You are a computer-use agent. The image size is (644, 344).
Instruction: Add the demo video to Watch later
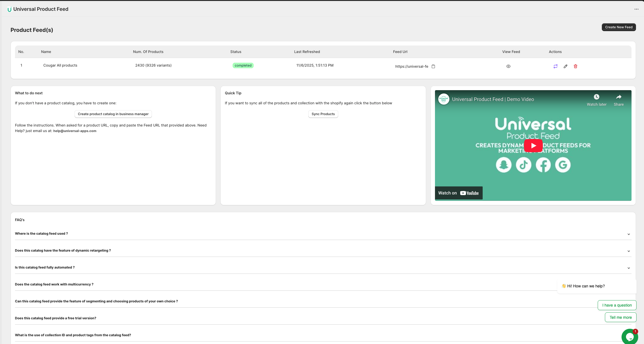click(596, 97)
